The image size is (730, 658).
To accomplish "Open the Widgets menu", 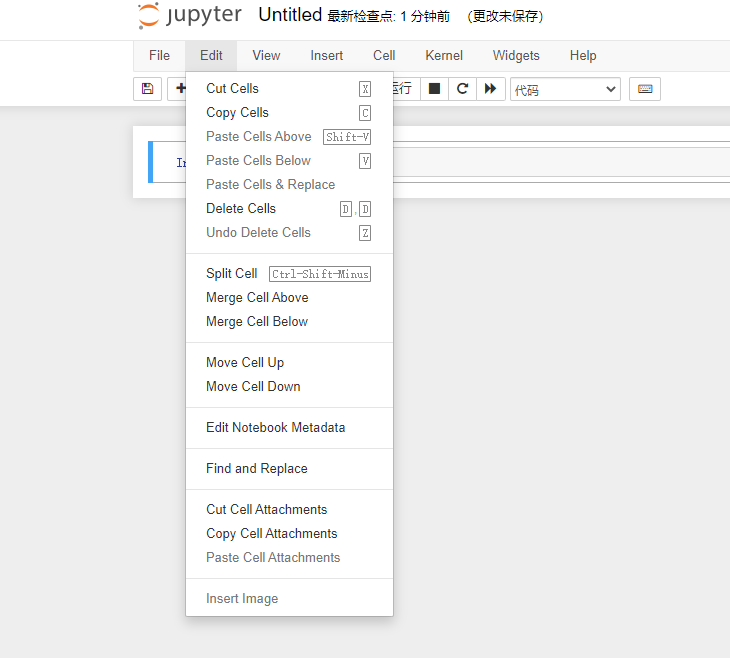I will (516, 55).
